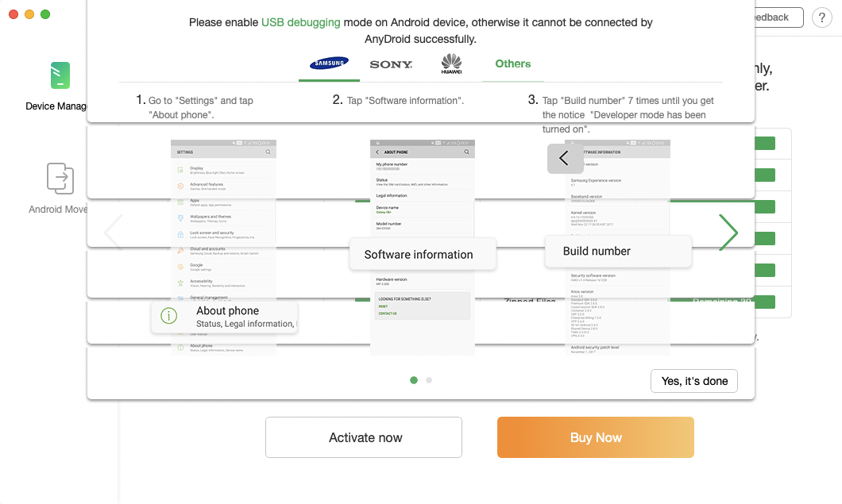Select the second page indicator dot
This screenshot has height=504, width=842.
[x=429, y=380]
